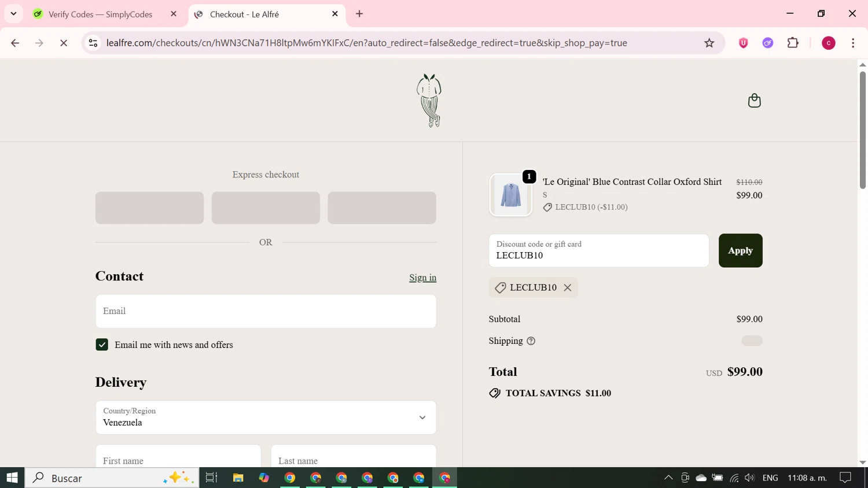Click the third express checkout button
This screenshot has width=868, height=488.
382,208
